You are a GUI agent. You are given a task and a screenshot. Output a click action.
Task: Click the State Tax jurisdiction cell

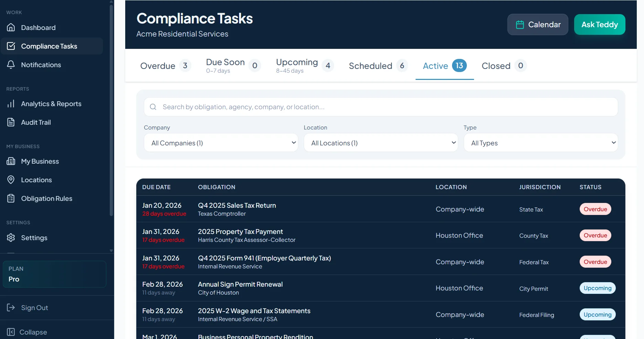[x=531, y=209]
